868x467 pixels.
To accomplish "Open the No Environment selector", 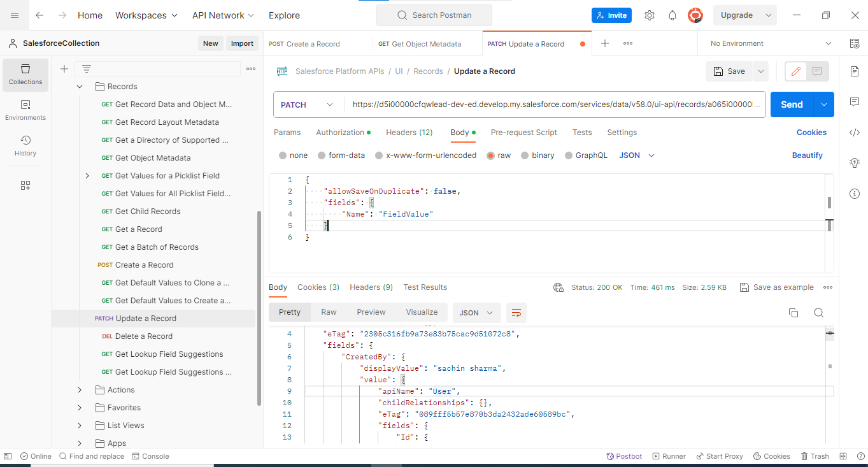I will pos(771,43).
